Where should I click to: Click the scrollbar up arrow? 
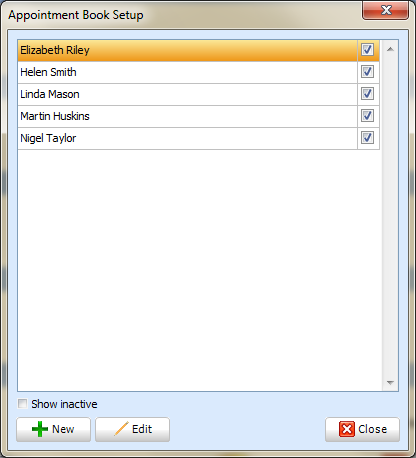click(390, 49)
